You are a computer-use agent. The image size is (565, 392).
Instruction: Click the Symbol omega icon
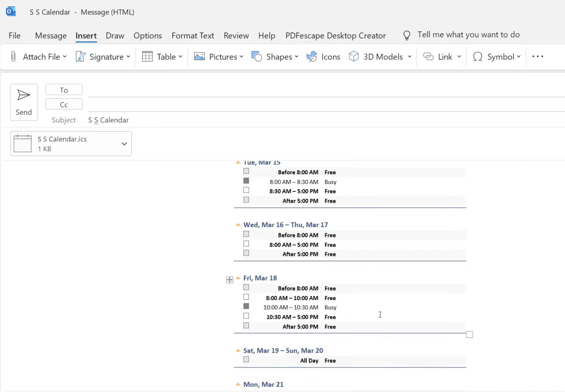477,57
